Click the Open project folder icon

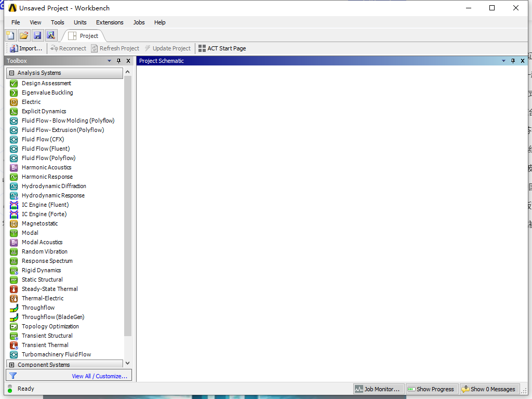[24, 35]
